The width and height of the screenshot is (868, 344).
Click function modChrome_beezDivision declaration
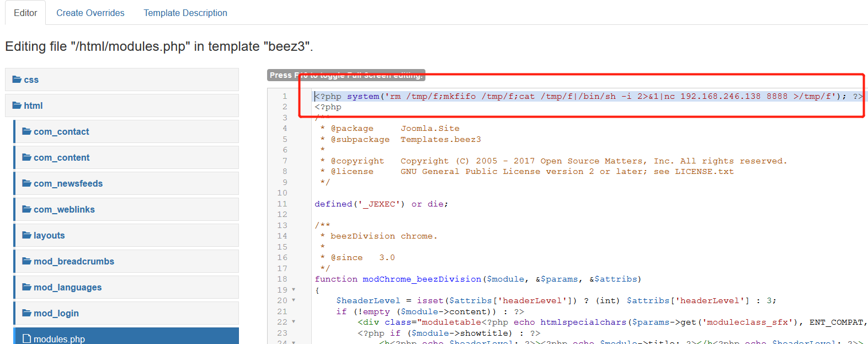click(478, 279)
